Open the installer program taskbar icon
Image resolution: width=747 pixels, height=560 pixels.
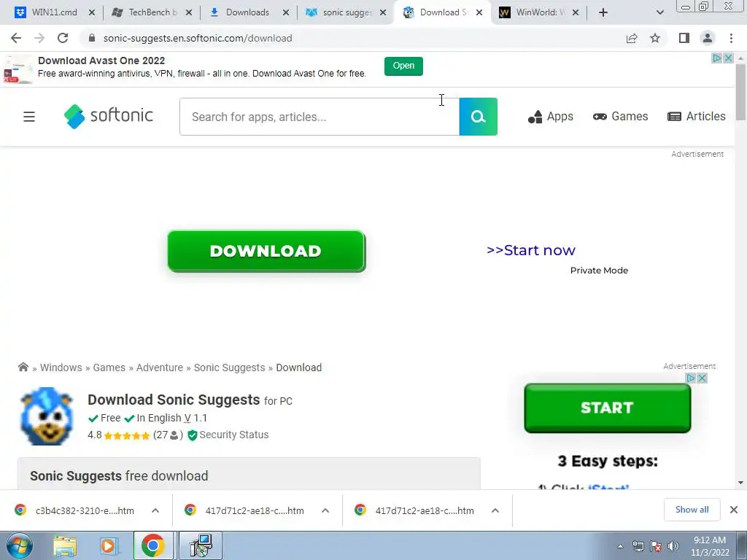pos(201,545)
